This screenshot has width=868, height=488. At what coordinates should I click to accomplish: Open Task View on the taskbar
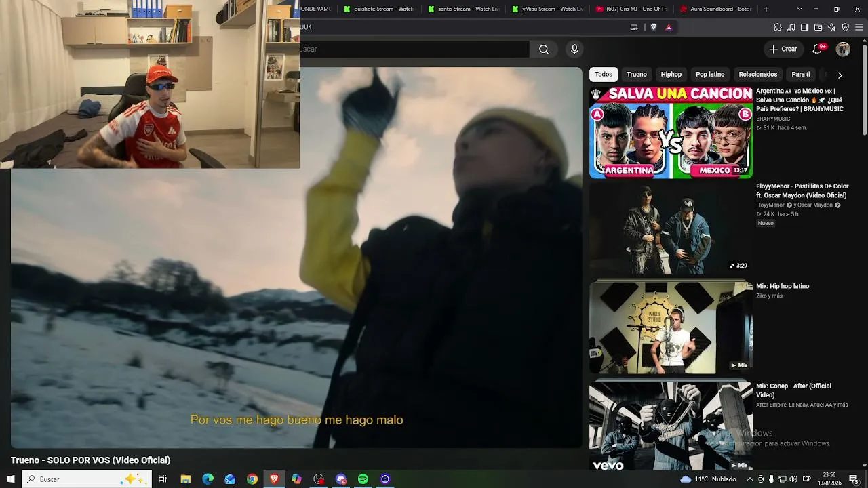tap(163, 479)
